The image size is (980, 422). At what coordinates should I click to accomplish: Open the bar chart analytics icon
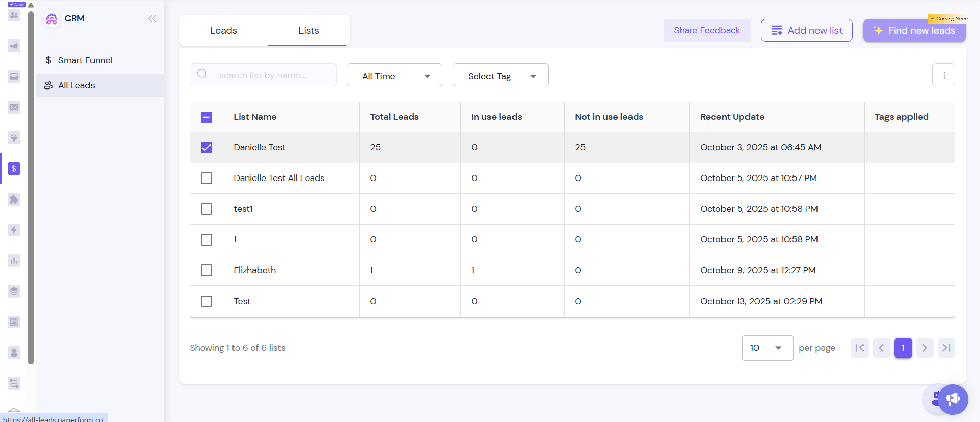(14, 261)
